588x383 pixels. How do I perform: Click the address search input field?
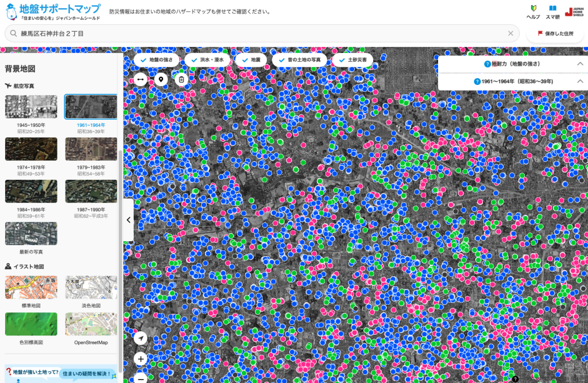(258, 33)
